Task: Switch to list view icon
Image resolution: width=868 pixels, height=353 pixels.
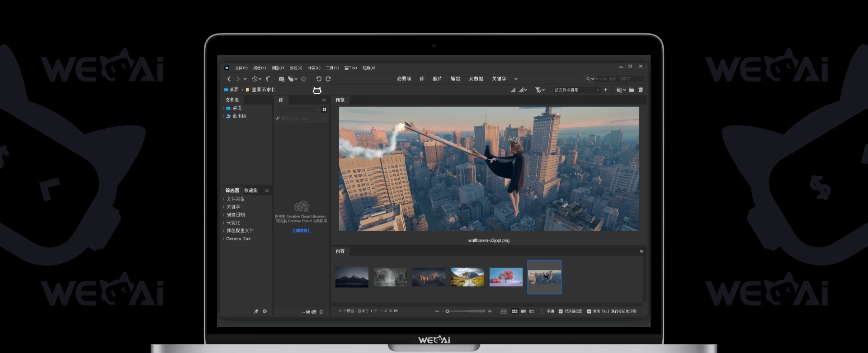Action: (x=532, y=311)
